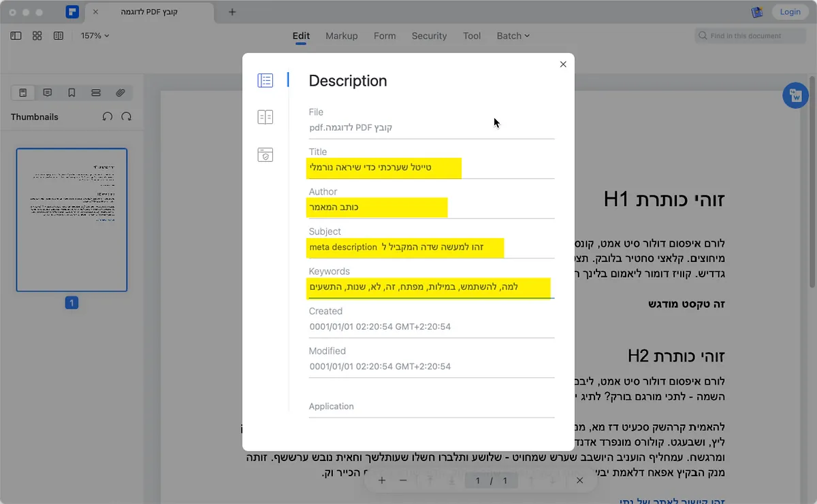Select the Layers panel icon in sidebar
The width and height of the screenshot is (817, 504).
95,93
